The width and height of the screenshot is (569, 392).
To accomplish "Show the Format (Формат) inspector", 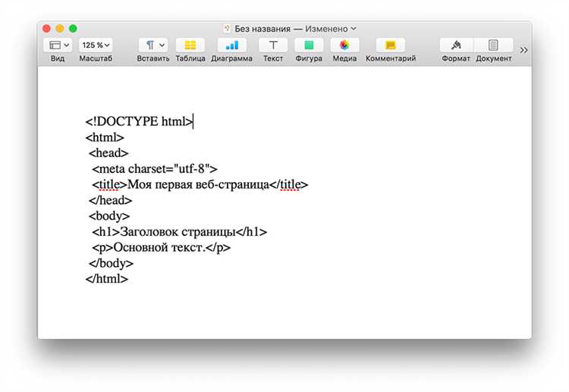I will pyautogui.click(x=457, y=45).
